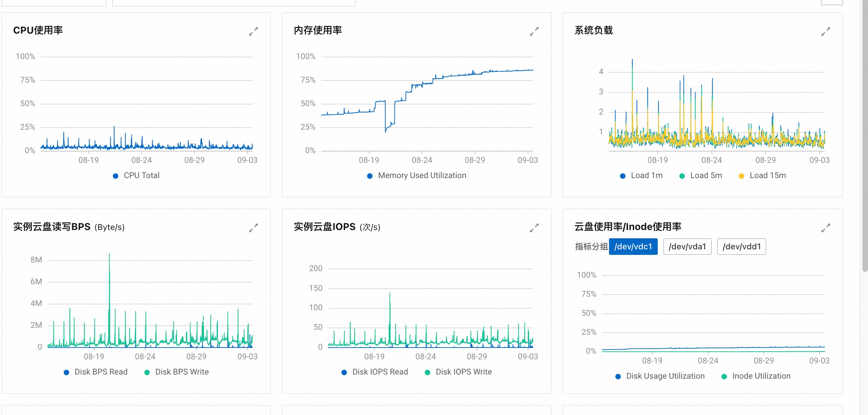The height and width of the screenshot is (415, 868).
Task: Click the 云盘使用率/Inode使用率 title
Action: [628, 227]
